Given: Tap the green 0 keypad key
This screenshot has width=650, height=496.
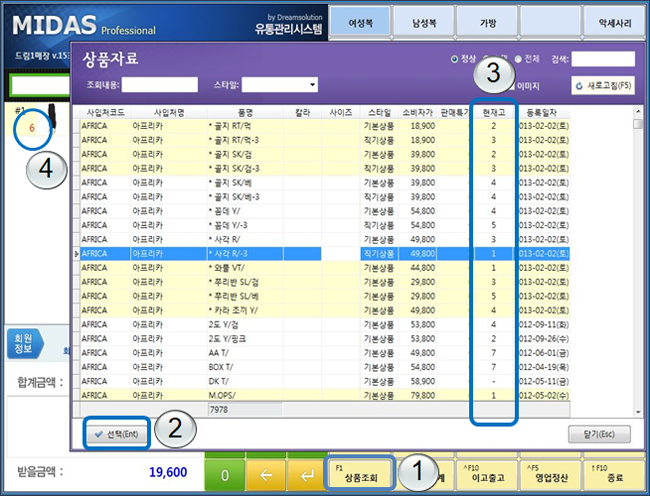Looking at the screenshot, I should [x=224, y=475].
